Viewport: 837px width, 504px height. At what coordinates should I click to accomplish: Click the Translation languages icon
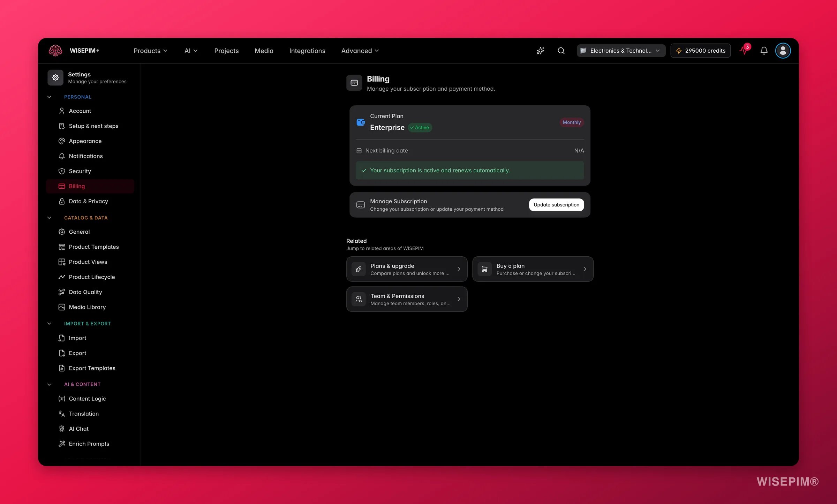click(x=62, y=414)
